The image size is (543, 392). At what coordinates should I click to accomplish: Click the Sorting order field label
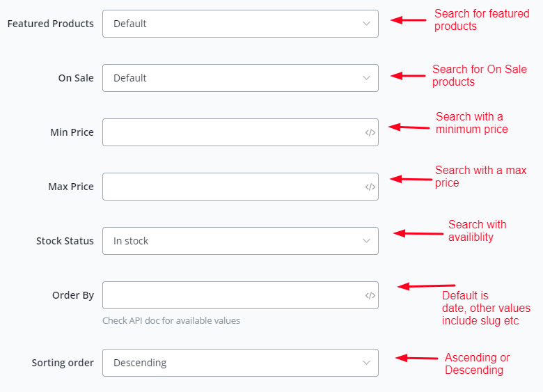[x=63, y=363]
